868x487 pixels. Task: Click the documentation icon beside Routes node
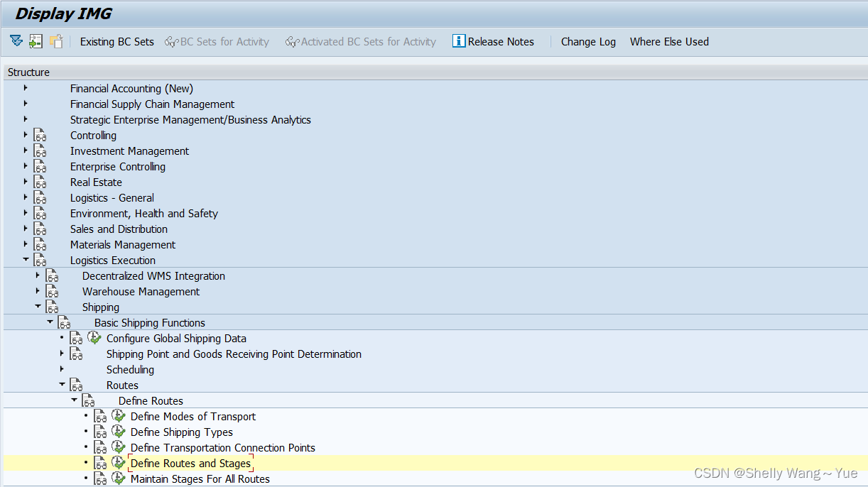click(x=77, y=385)
